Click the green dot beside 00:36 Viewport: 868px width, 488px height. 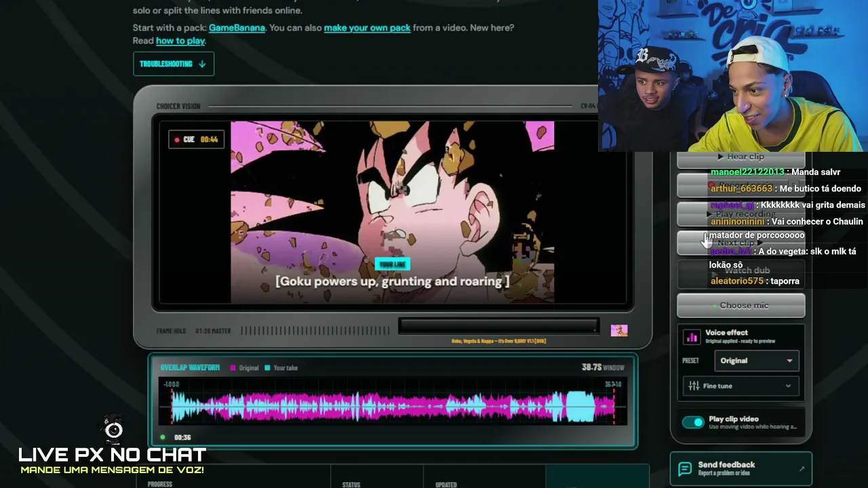[163, 437]
